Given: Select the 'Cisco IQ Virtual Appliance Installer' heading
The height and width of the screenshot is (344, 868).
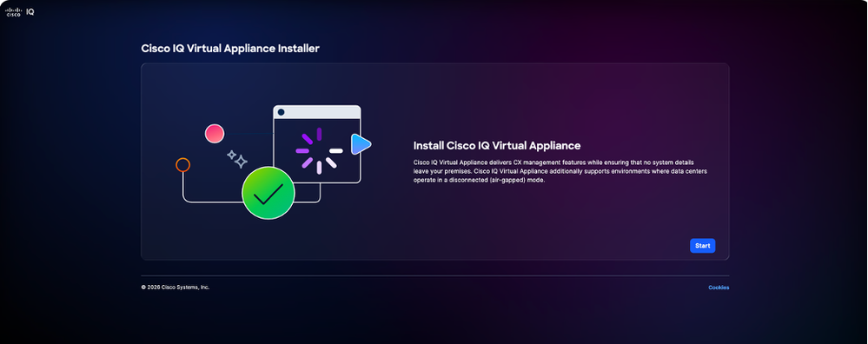Looking at the screenshot, I should (230, 49).
